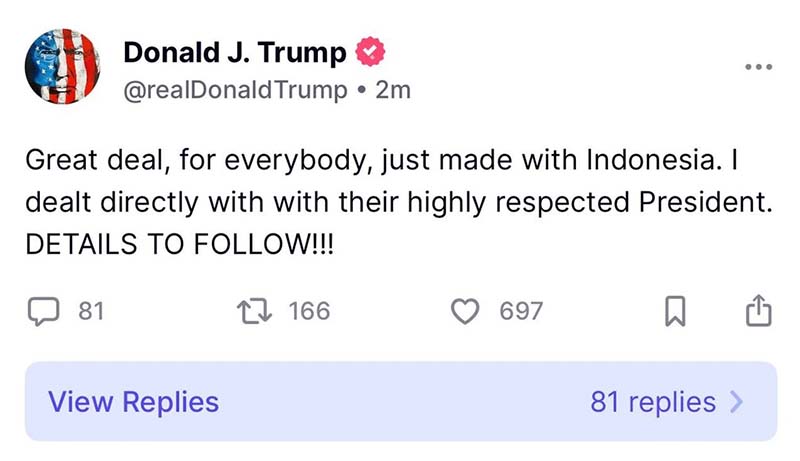This screenshot has height=461, width=800.
Task: Like the post with the heart icon
Action: click(466, 311)
